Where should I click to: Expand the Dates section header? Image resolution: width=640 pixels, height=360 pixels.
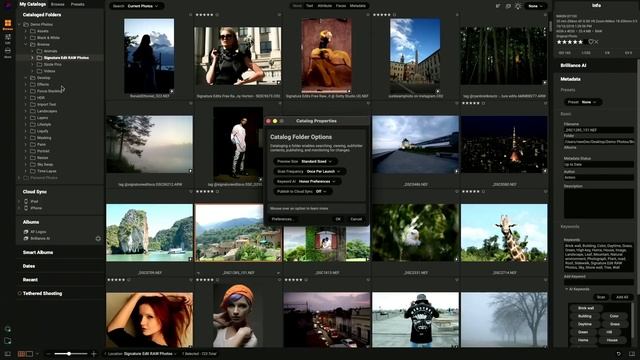click(29, 266)
